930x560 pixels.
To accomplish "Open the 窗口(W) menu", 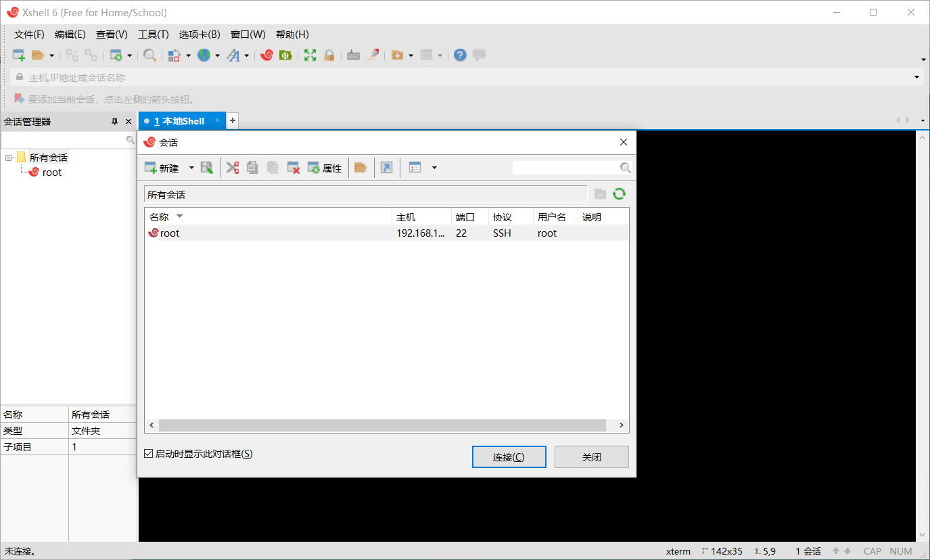I will pyautogui.click(x=248, y=34).
